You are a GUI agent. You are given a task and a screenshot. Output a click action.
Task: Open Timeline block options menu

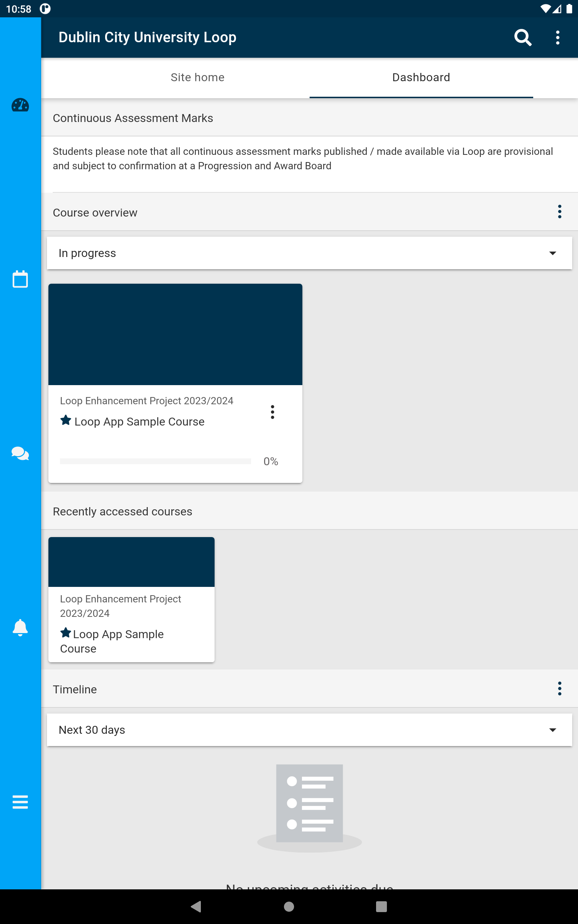[560, 688]
